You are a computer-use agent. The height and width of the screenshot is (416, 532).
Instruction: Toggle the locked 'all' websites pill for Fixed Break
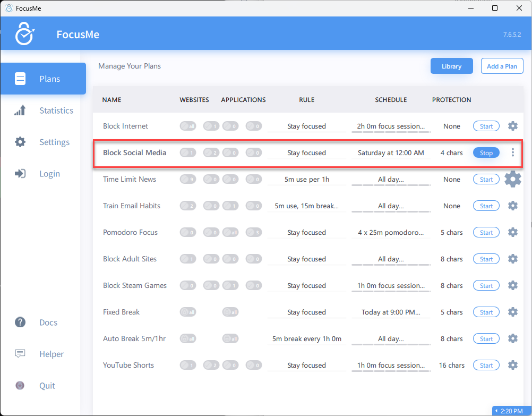pos(188,312)
